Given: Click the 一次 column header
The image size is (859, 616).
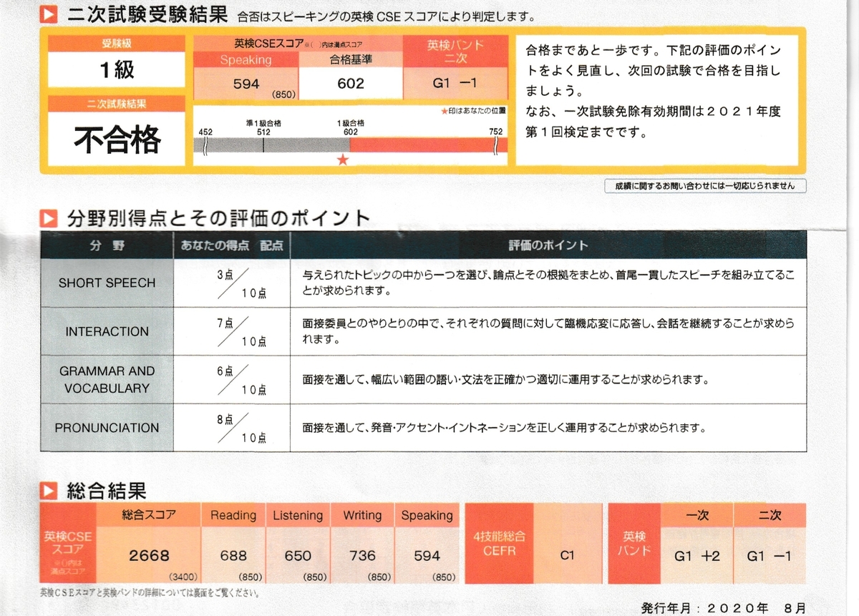Looking at the screenshot, I should pos(697,515).
